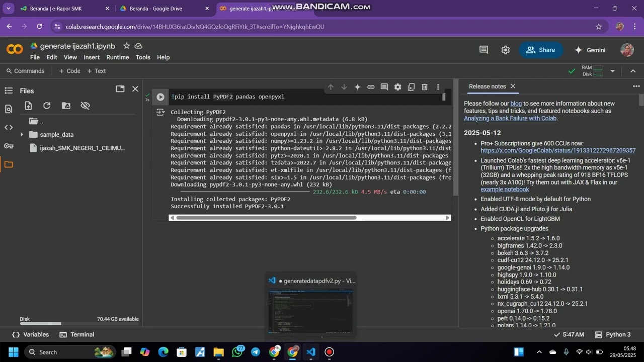Show hidden system tray icons chevron
644x362 pixels.
click(x=539, y=352)
